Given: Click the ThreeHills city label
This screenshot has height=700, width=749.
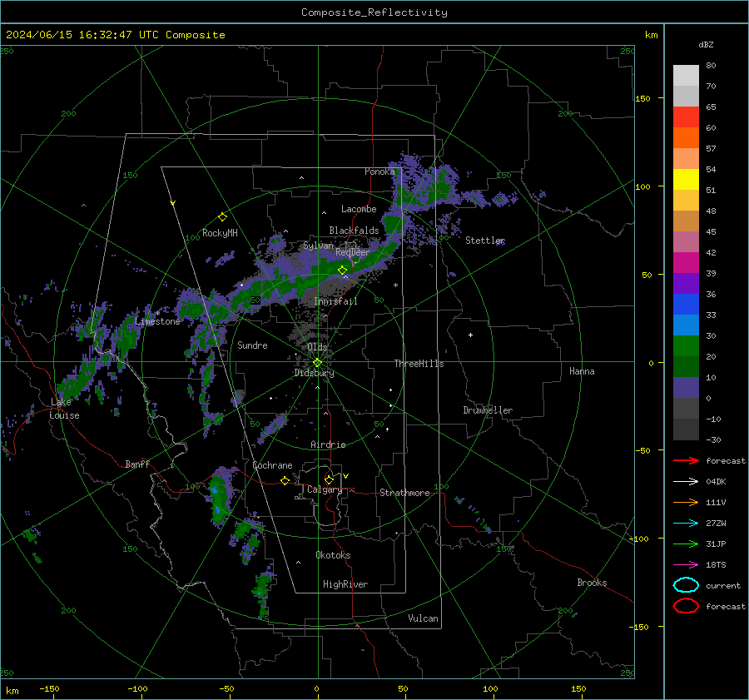Looking at the screenshot, I should pyautogui.click(x=419, y=364).
